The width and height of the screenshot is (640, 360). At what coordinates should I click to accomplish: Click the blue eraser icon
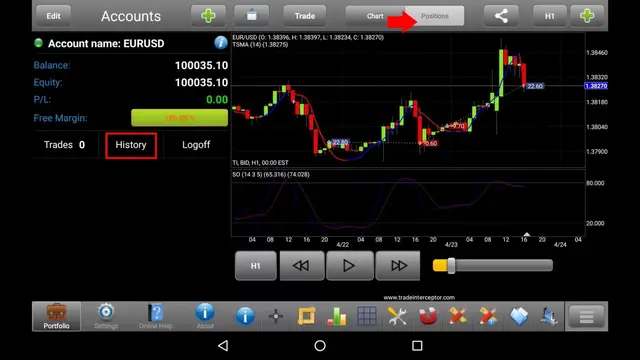[x=519, y=316]
